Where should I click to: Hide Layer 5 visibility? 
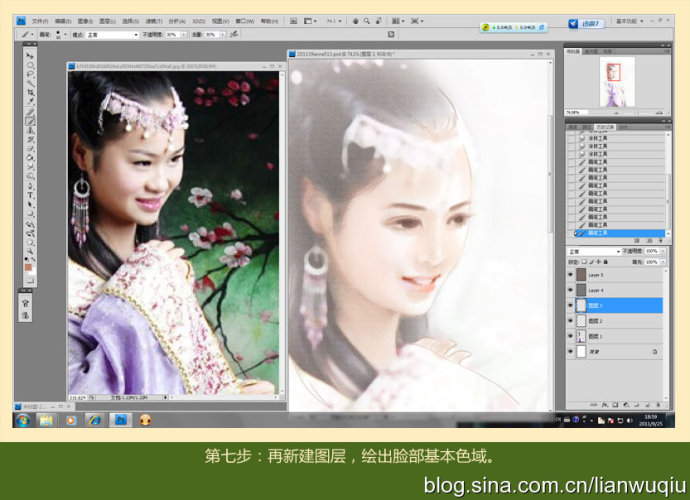571,275
